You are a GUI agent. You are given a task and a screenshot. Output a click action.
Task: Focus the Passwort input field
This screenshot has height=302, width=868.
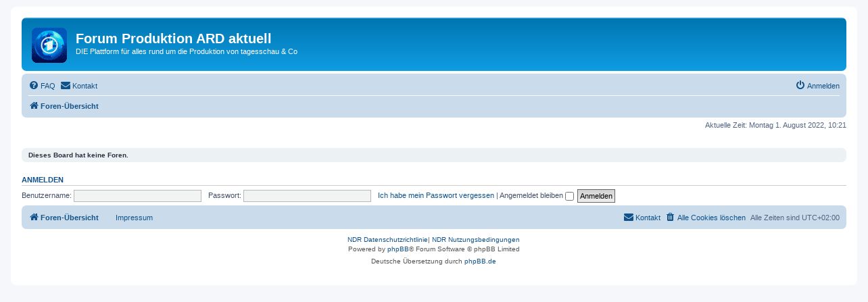click(307, 196)
